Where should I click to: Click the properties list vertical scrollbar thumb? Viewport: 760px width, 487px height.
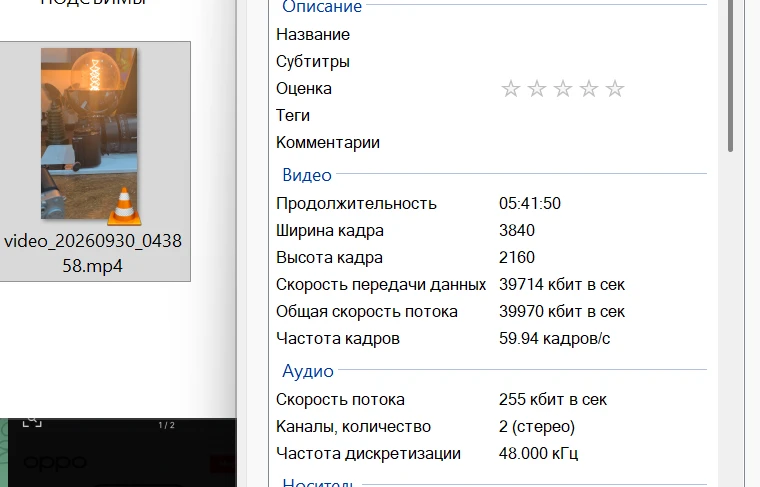click(730, 76)
